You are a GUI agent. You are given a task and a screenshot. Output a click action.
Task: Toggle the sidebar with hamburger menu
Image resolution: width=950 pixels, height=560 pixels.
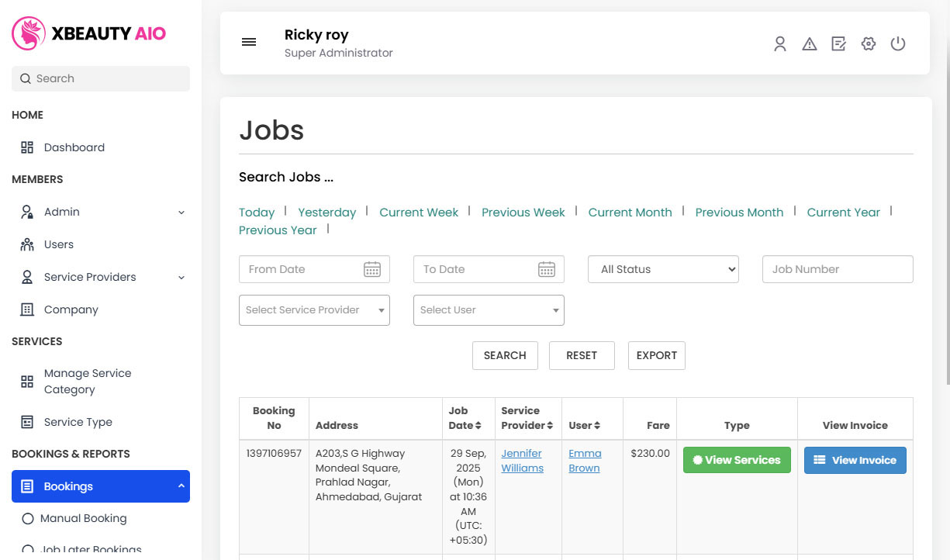point(249,42)
